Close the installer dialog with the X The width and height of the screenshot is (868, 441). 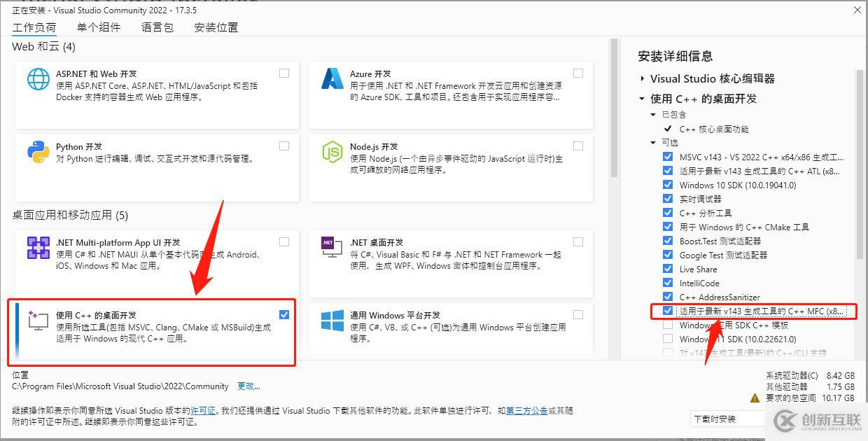point(857,10)
